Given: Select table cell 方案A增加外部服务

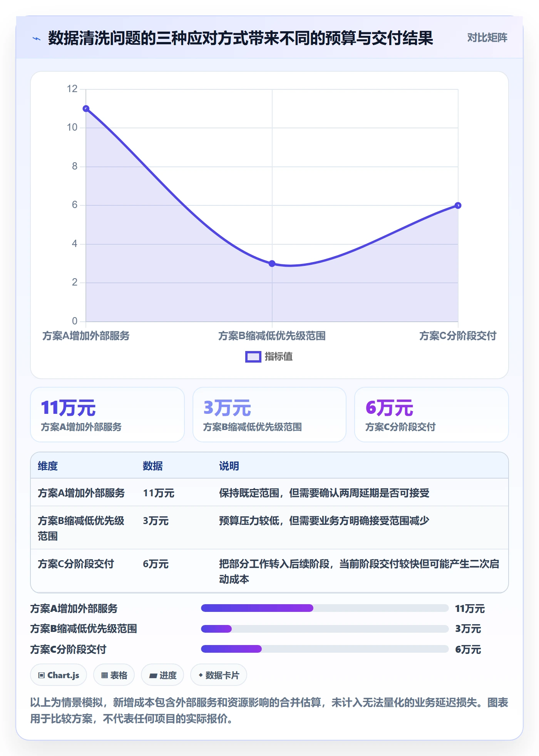Looking at the screenshot, I should [81, 493].
